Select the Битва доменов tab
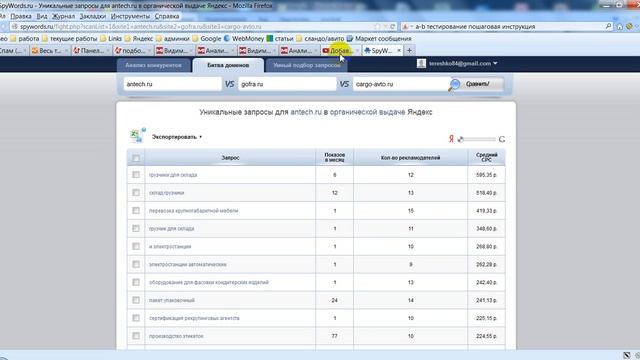 [x=228, y=65]
